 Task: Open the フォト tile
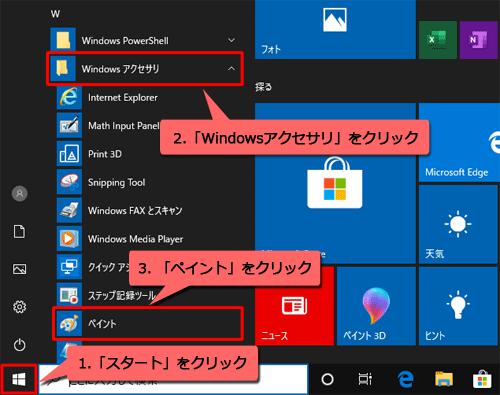click(335, 29)
